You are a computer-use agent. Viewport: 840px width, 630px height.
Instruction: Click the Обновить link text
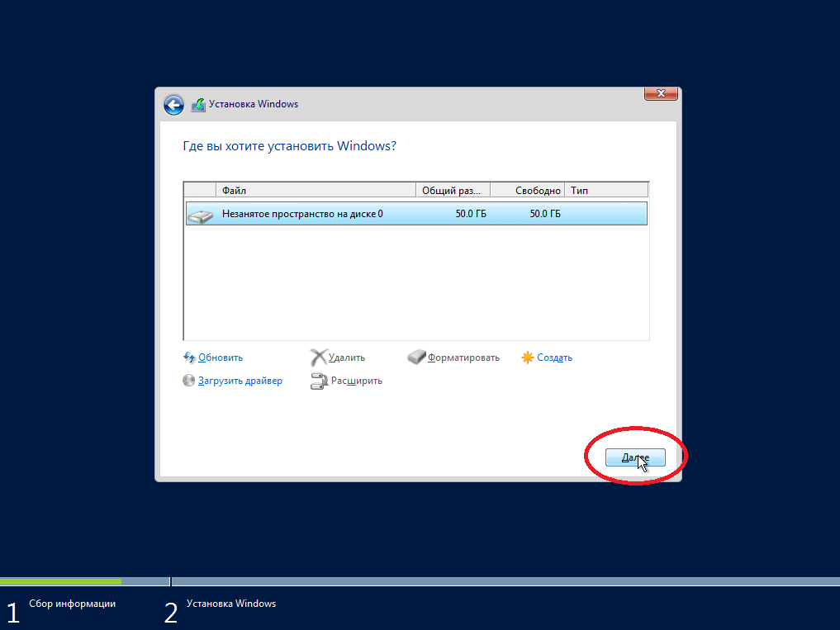(x=221, y=358)
